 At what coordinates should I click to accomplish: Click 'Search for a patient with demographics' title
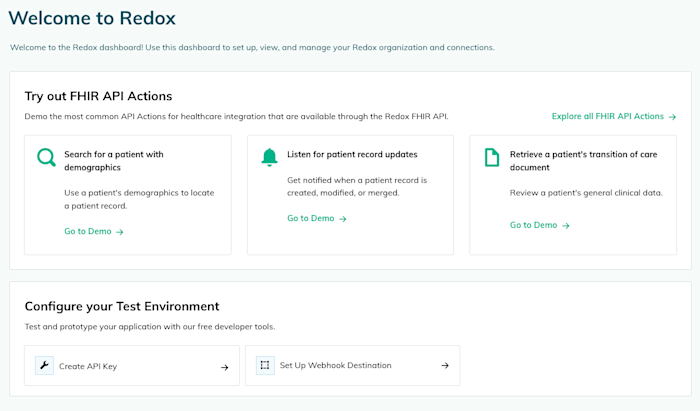tap(114, 161)
